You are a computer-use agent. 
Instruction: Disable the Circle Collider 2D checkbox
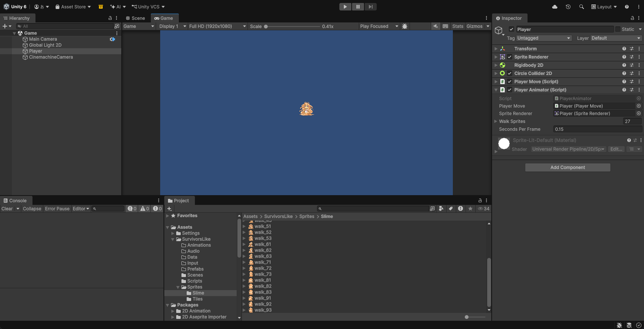(510, 73)
